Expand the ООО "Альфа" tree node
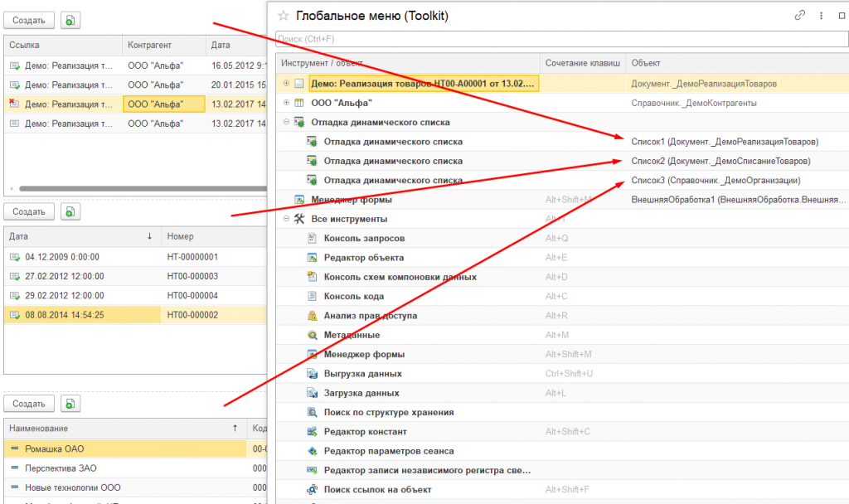Viewport: 849px width, 504px height. (286, 103)
